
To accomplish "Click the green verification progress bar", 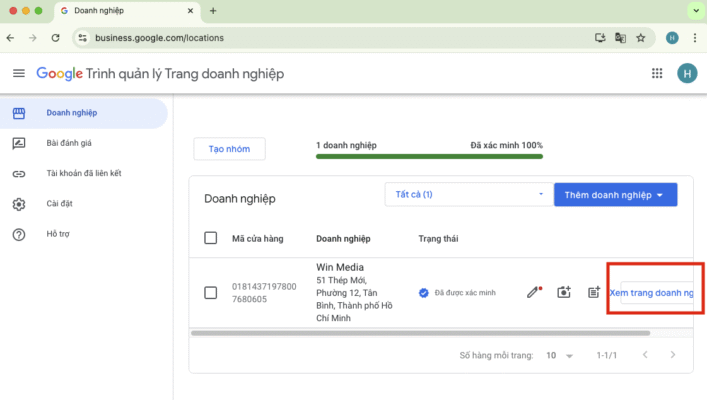I will click(429, 156).
